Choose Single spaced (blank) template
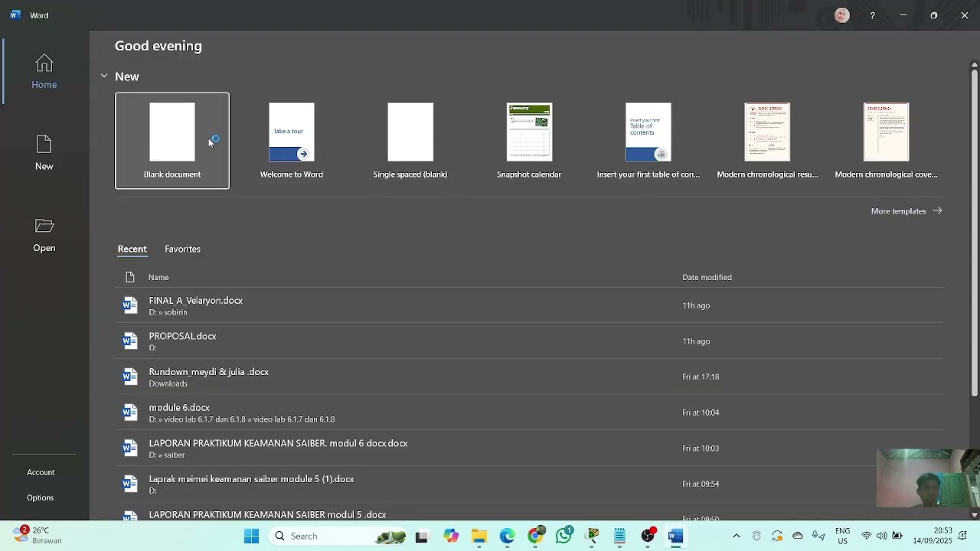Screen dimensions: 980x551 (x=410, y=141)
